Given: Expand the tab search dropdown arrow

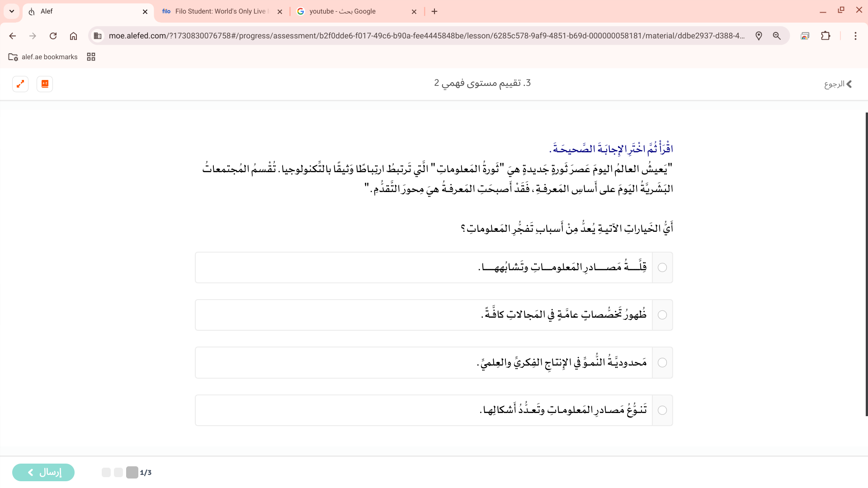Looking at the screenshot, I should point(12,11).
